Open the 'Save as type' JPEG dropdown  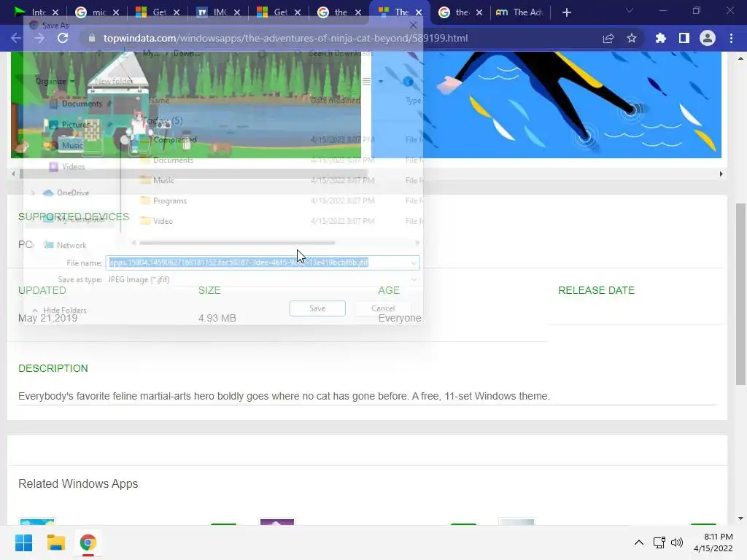pyautogui.click(x=263, y=279)
